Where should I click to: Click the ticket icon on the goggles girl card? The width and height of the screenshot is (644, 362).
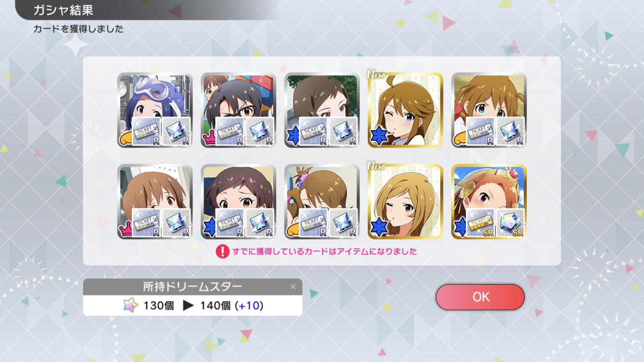click(147, 131)
